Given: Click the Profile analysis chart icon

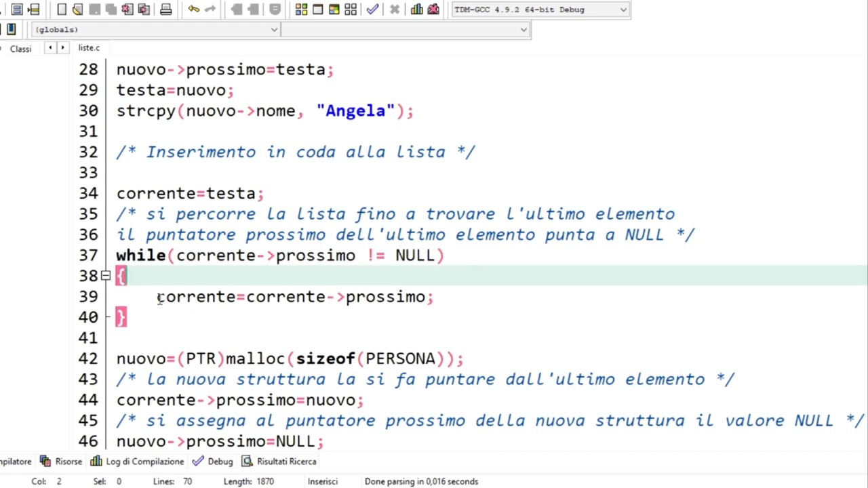Looking at the screenshot, I should (x=416, y=9).
